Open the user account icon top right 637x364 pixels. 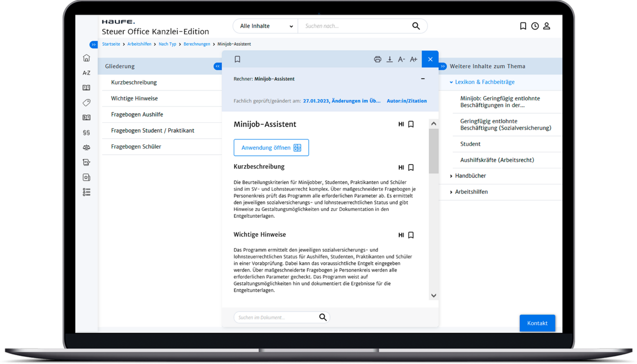(x=546, y=26)
